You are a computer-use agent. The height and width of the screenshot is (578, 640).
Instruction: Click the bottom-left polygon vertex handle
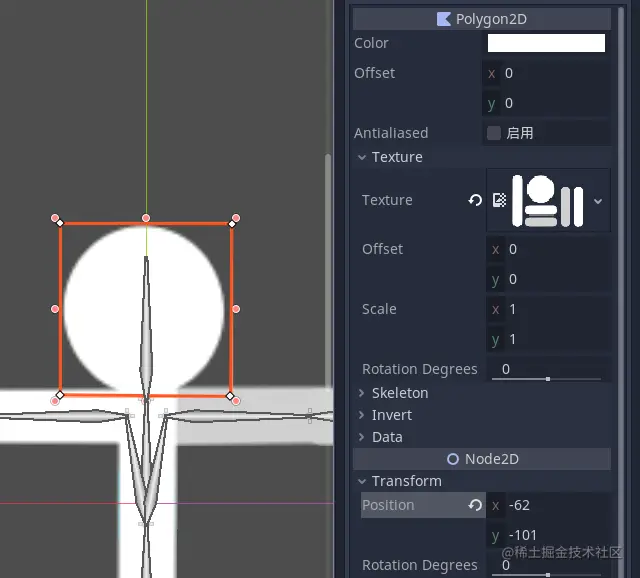click(60, 395)
